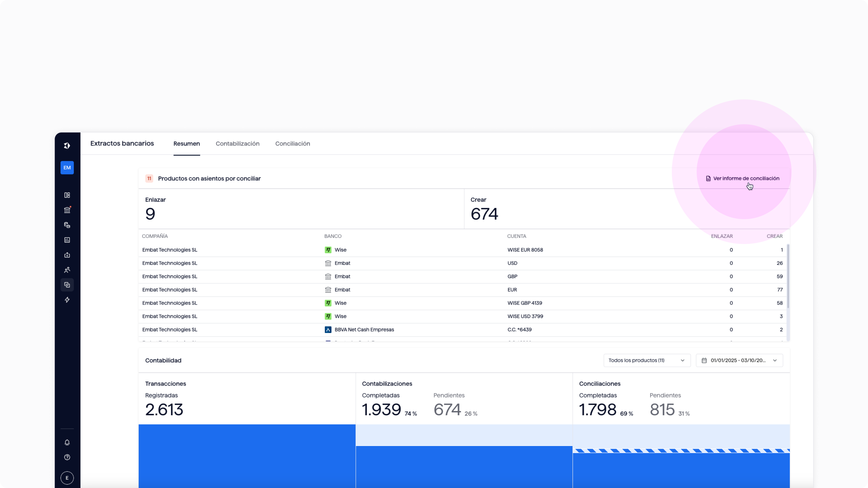Click the payments upload sidebar icon
Image resolution: width=868 pixels, height=488 pixels.
point(67,255)
